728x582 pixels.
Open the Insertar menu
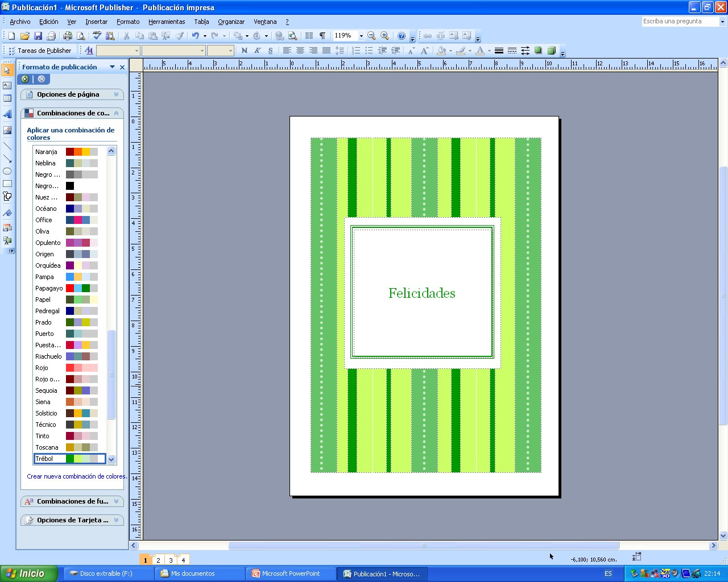point(96,22)
